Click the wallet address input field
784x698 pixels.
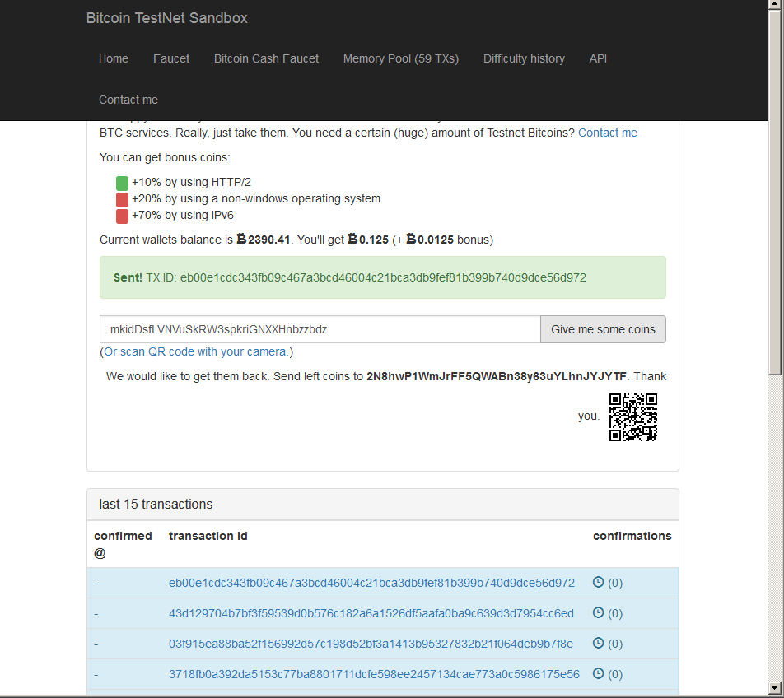[x=320, y=329]
